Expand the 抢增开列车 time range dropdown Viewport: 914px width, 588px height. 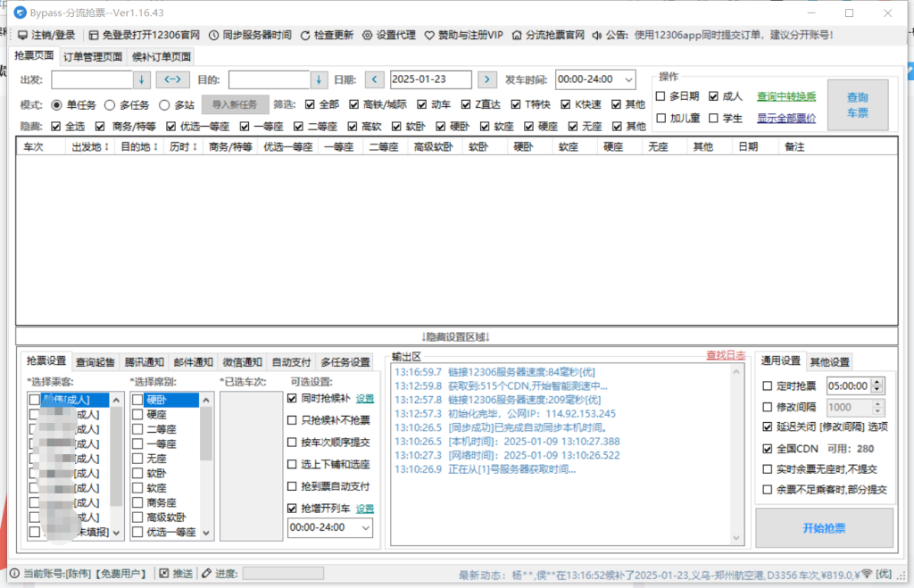[x=365, y=528]
